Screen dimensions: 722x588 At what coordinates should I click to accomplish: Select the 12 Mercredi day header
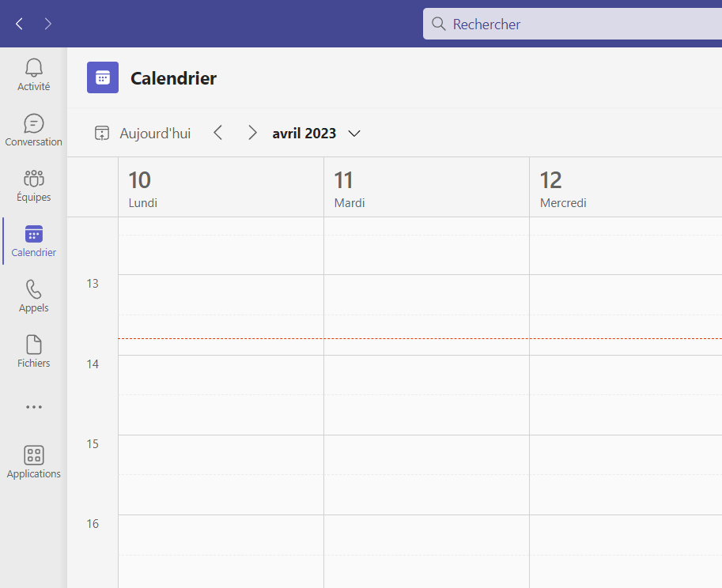click(x=626, y=187)
